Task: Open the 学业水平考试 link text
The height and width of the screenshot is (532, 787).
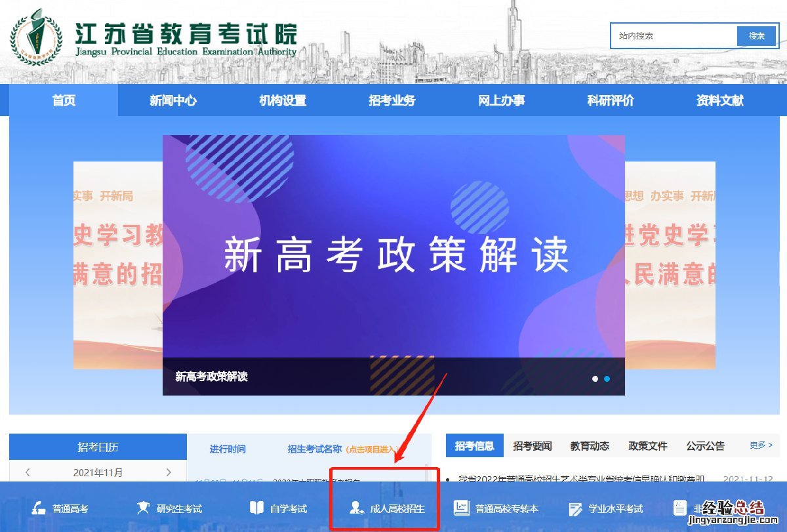Action: (616, 508)
